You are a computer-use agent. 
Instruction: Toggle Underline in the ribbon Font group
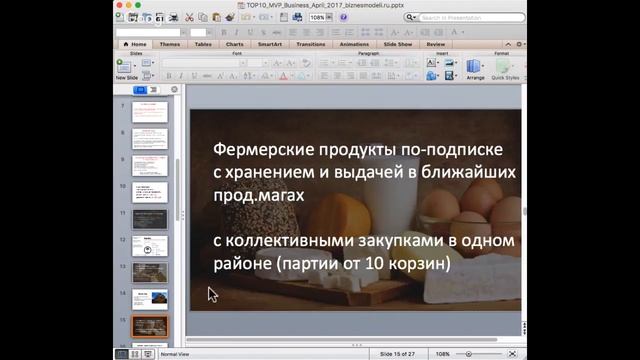[x=194, y=76]
